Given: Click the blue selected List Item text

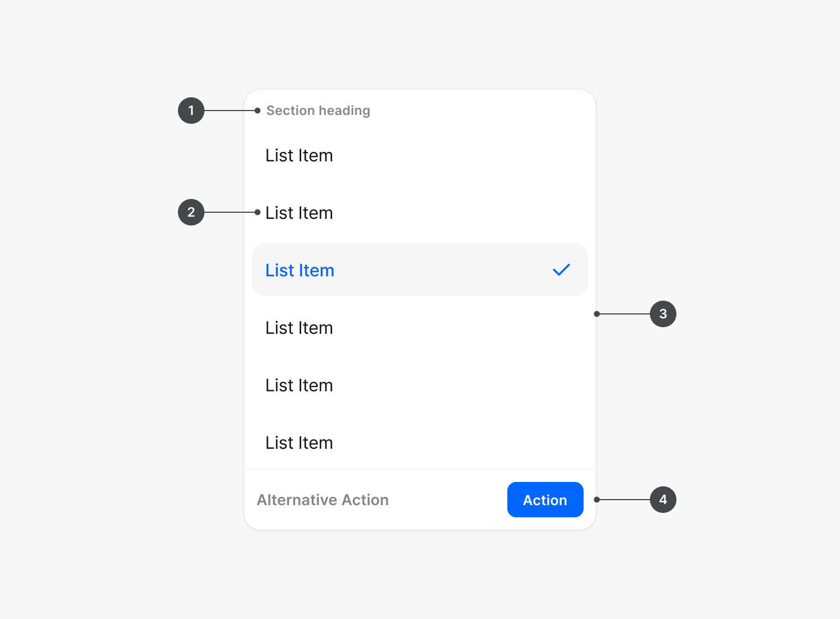Looking at the screenshot, I should pyautogui.click(x=300, y=271).
